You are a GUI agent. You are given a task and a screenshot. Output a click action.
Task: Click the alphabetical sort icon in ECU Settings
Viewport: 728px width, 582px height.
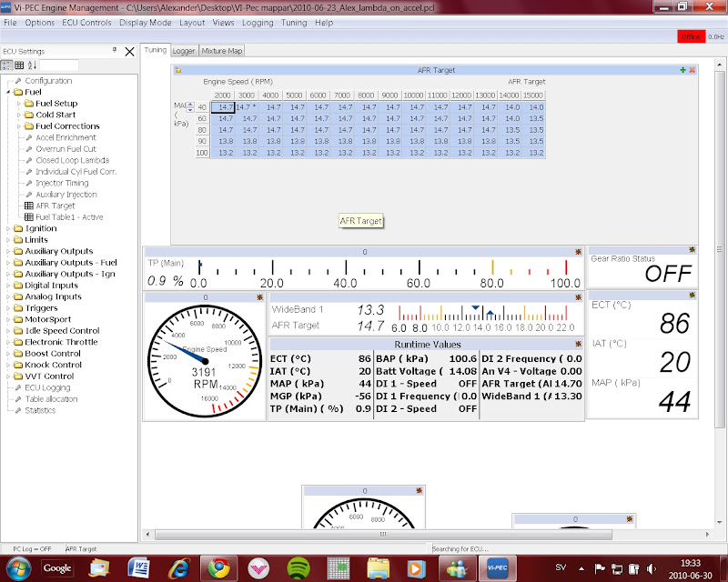click(x=32, y=65)
